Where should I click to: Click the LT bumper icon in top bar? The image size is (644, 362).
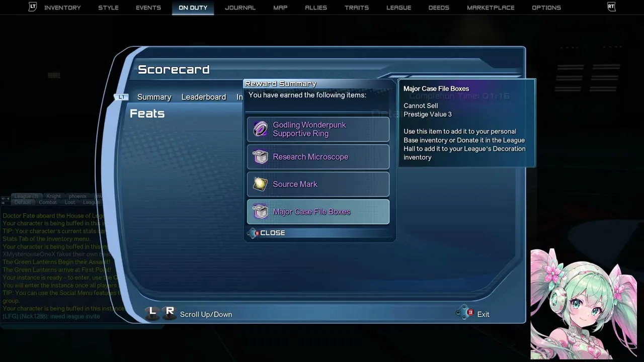tap(33, 7)
